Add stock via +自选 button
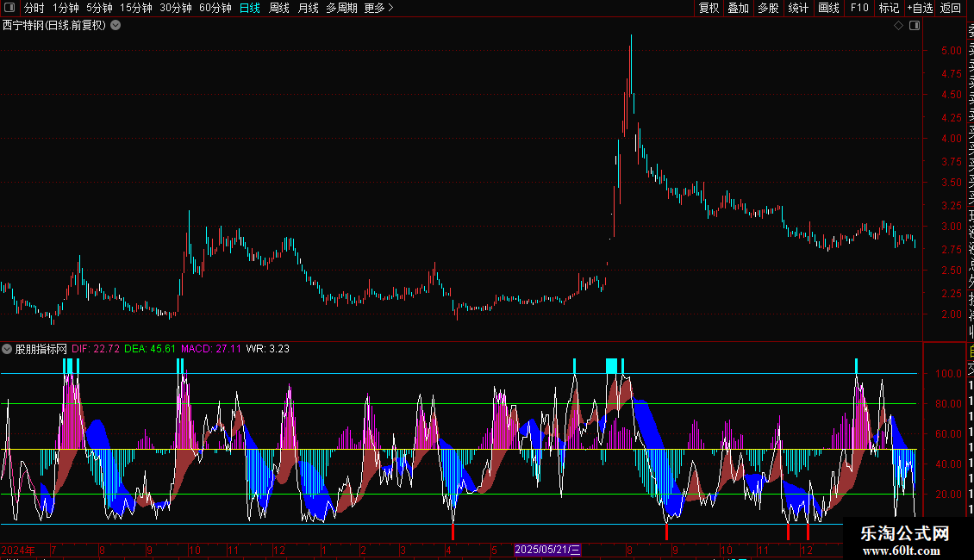The height and width of the screenshot is (560, 974). tap(920, 8)
